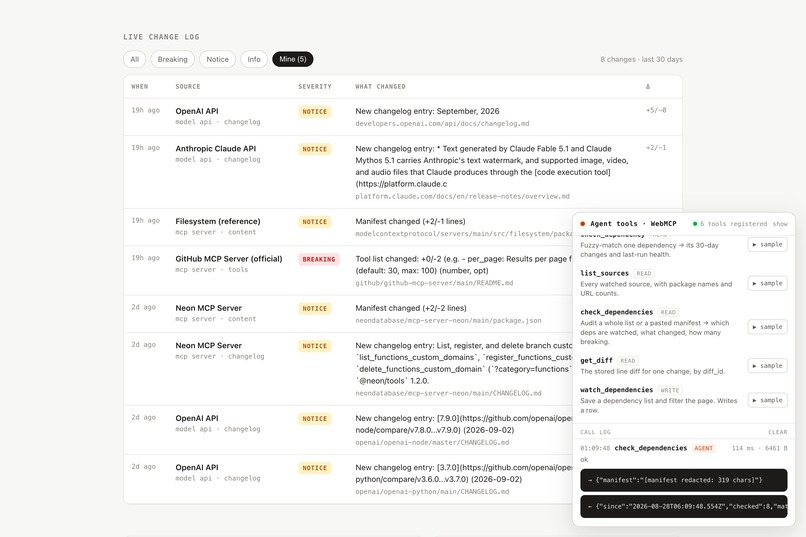Click the BREAKING severity badge

(319, 259)
